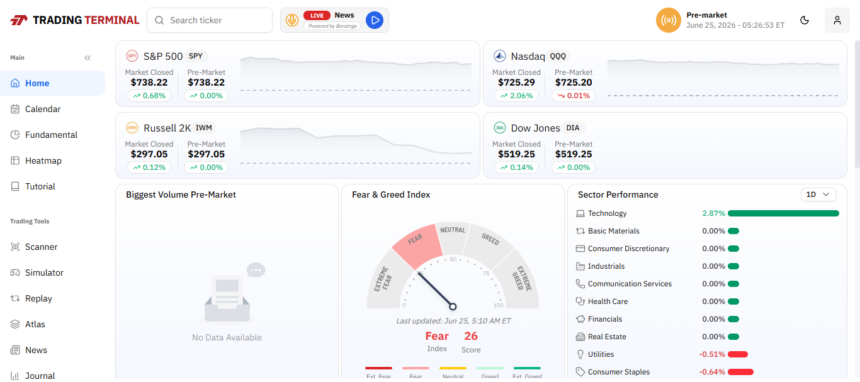
Task: Open the user profile menu
Action: click(x=837, y=20)
